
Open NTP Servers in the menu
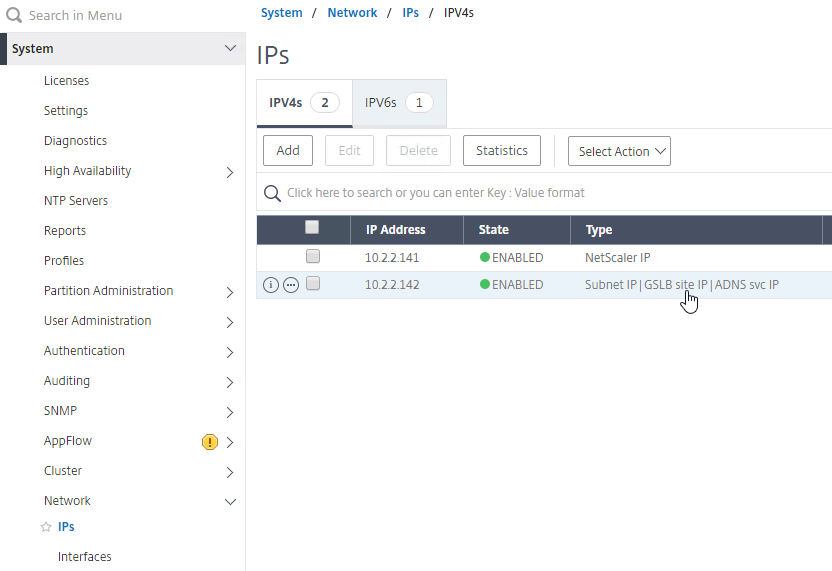(76, 201)
